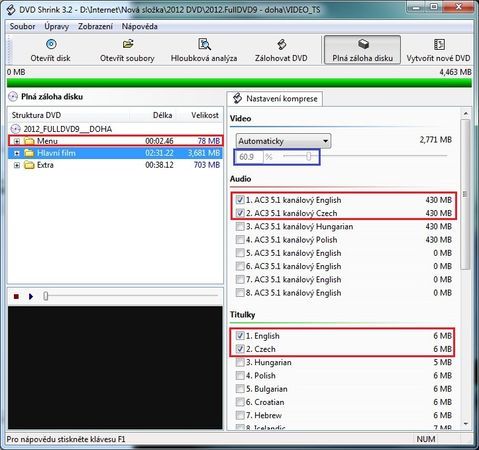
Task: Uncheck audio track 1 AC3 English
Action: pos(240,200)
